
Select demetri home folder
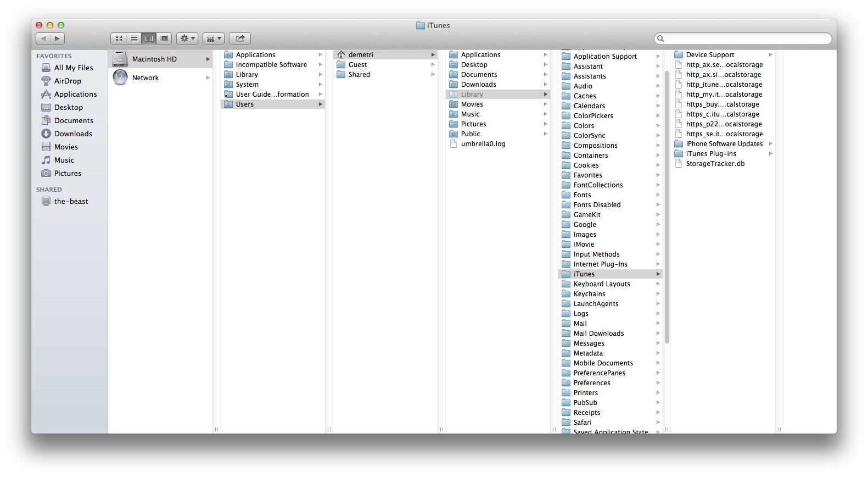click(385, 54)
